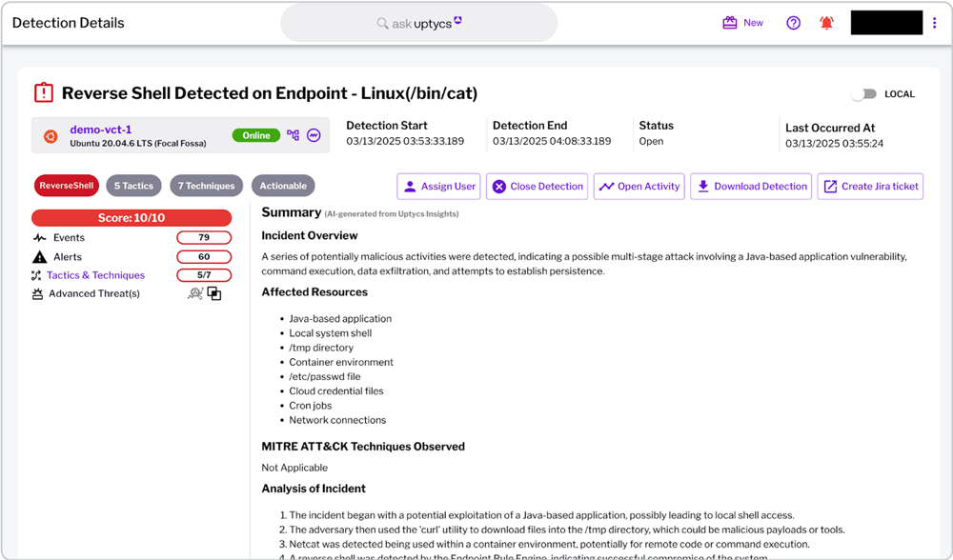Click the Assign User button
The height and width of the screenshot is (560, 953).
pyautogui.click(x=438, y=187)
